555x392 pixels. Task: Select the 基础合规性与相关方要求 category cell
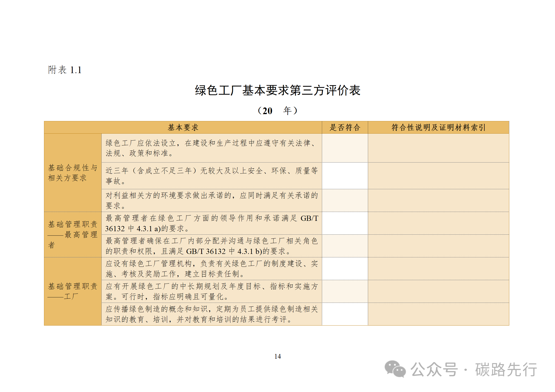72,173
